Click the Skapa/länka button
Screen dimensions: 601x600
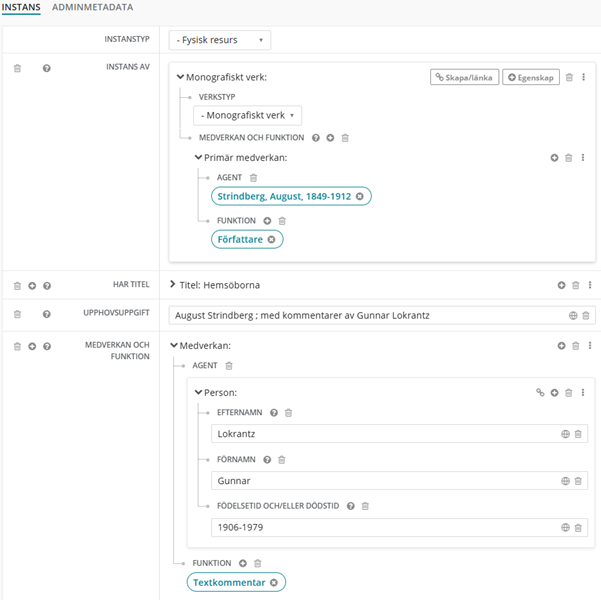click(464, 77)
